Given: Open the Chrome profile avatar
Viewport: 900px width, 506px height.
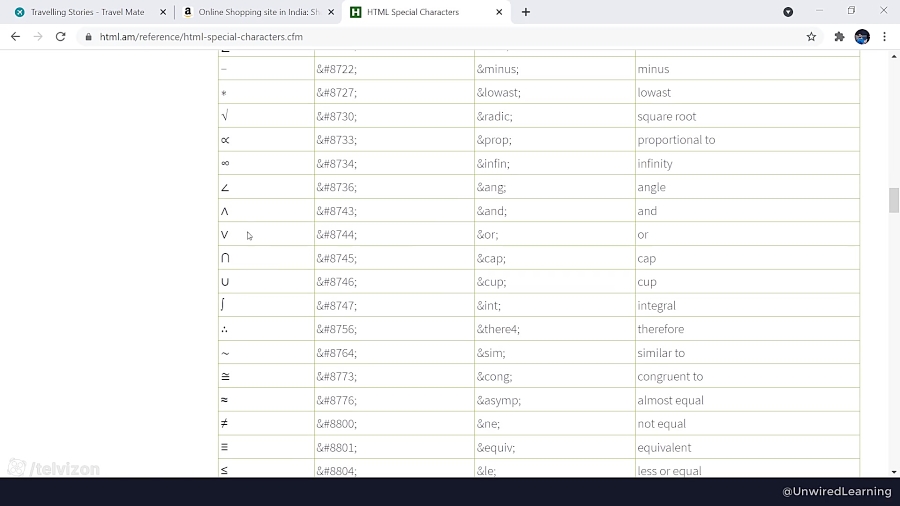Looking at the screenshot, I should click(x=862, y=37).
